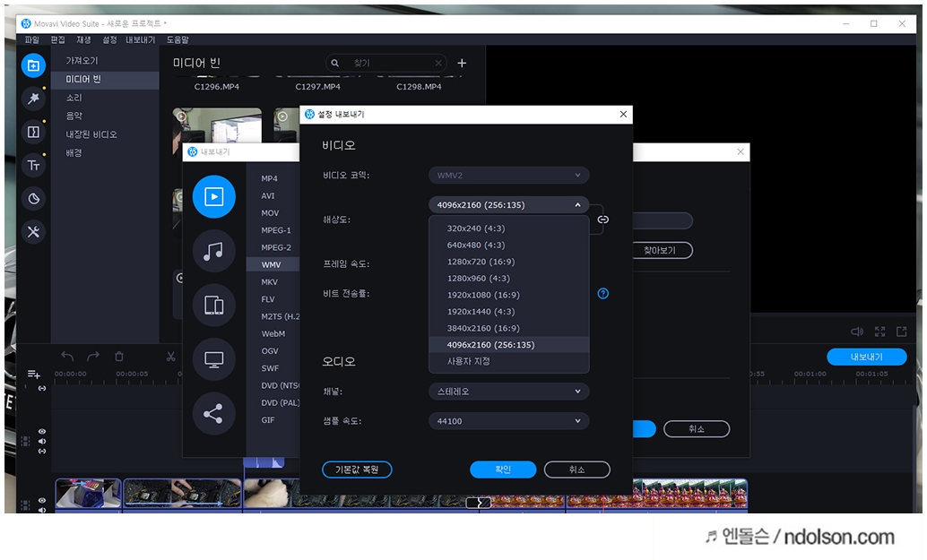Screen dimensions: 927x560
Task: Choose 320x240 (4:3) resolution
Action: (x=508, y=228)
